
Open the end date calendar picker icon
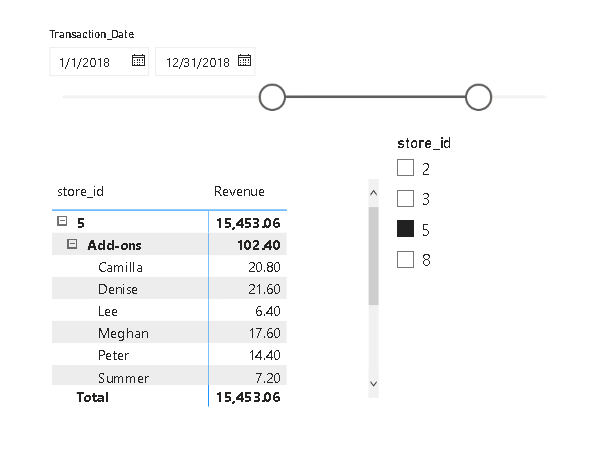[x=244, y=60]
